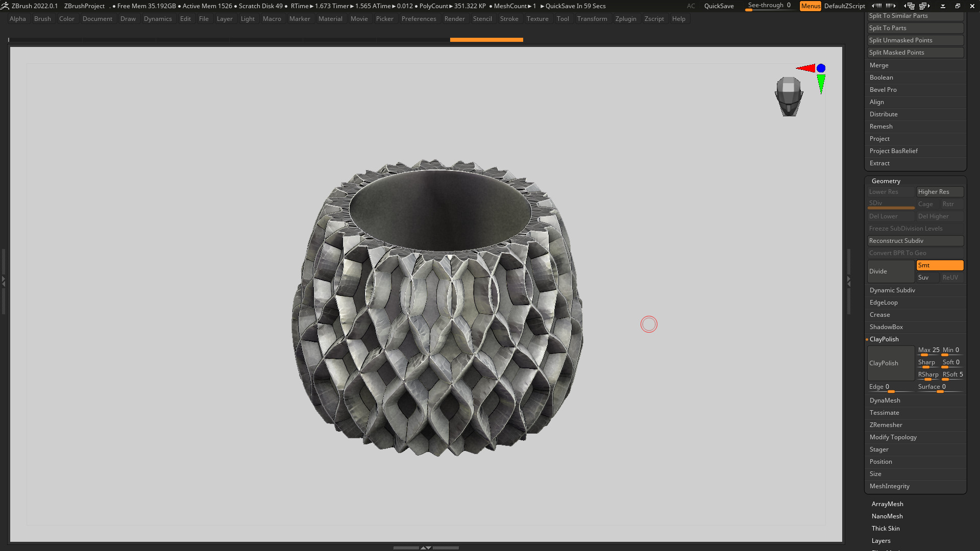Open the Alpha menu
980x551 pixels.
pyautogui.click(x=18, y=19)
